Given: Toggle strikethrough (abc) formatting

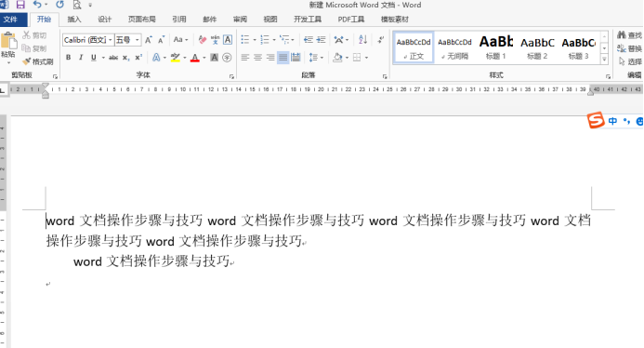Looking at the screenshot, I should pyautogui.click(x=113, y=58).
